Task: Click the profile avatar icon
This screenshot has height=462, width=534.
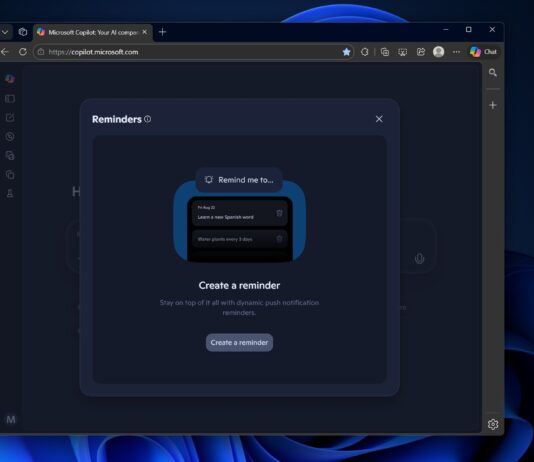Action: pos(438,52)
